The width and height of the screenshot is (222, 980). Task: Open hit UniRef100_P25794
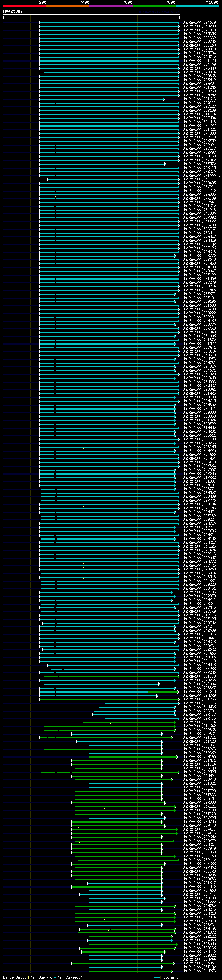click(199, 53)
